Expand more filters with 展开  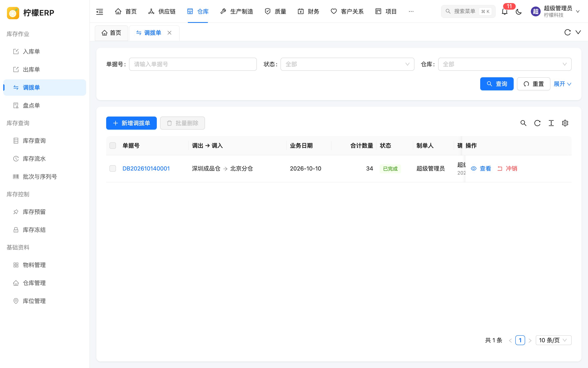click(562, 84)
